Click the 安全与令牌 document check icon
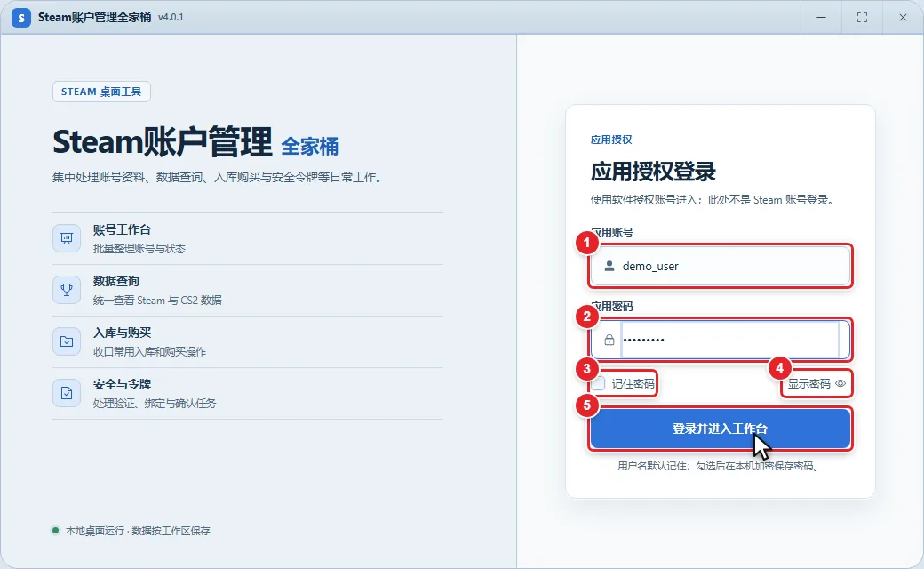The image size is (924, 569). (x=67, y=393)
